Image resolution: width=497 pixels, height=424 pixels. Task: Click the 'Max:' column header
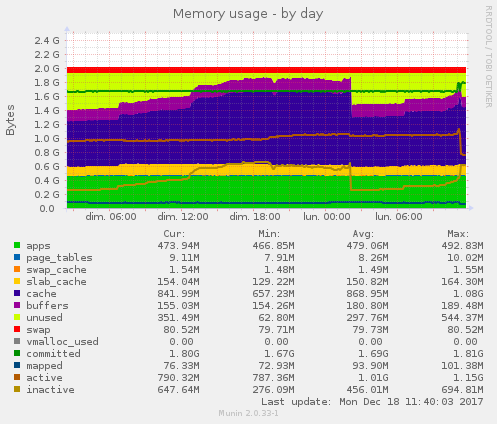(x=458, y=234)
